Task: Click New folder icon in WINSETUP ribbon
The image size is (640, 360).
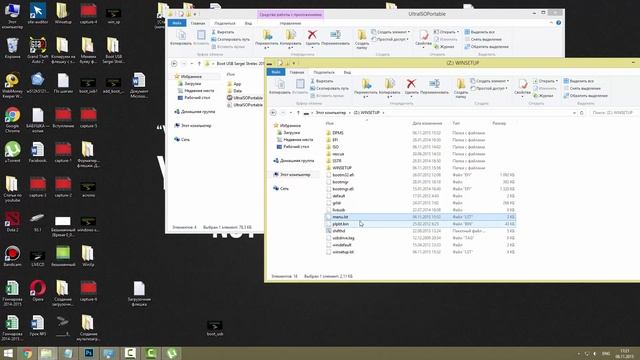Action: point(461,84)
